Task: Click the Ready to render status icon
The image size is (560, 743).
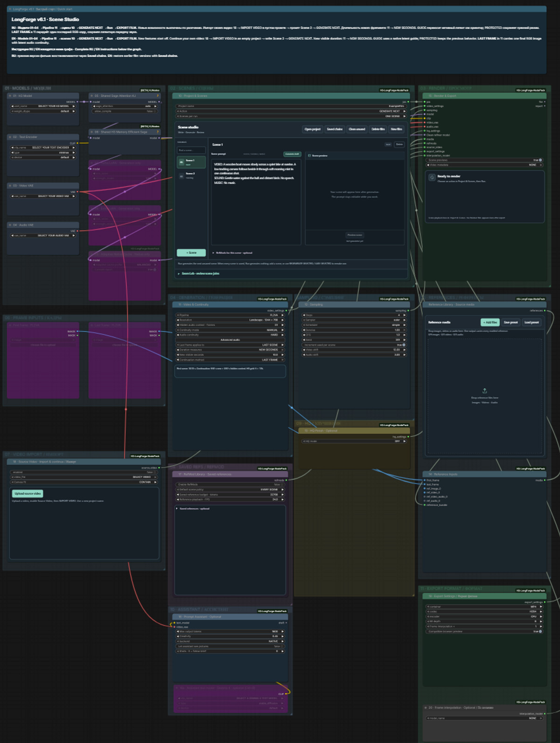Action: pos(432,177)
